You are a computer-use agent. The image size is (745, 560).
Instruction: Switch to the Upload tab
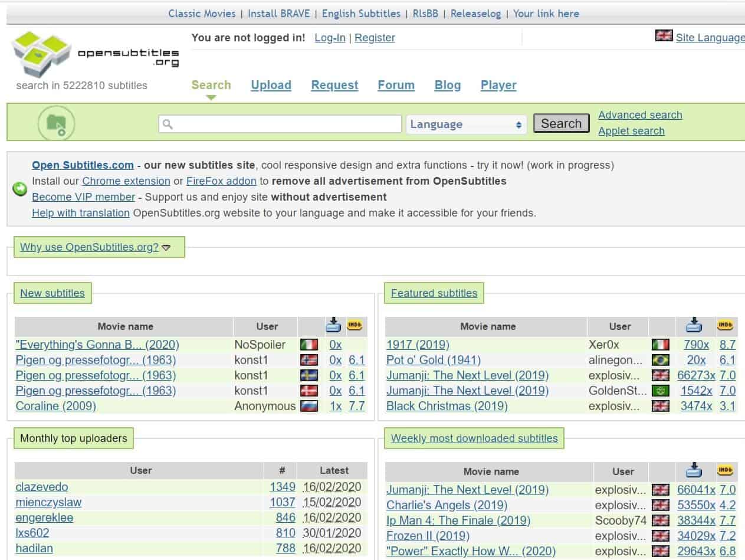tap(271, 85)
